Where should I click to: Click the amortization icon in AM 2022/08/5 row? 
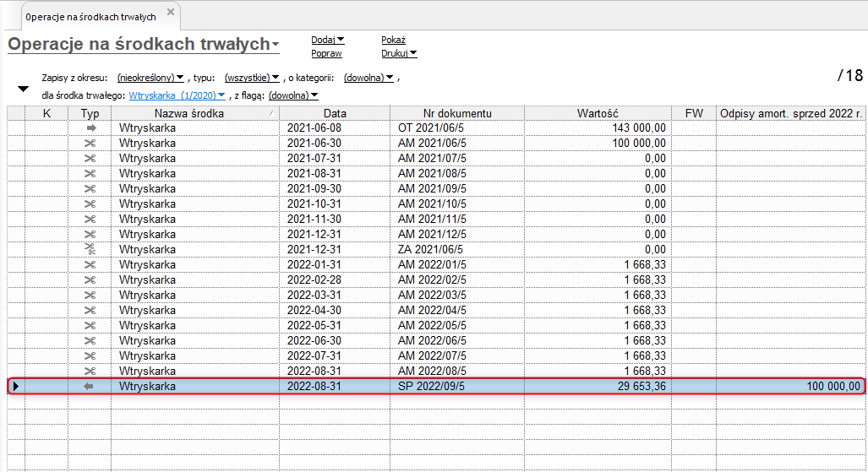click(x=90, y=372)
